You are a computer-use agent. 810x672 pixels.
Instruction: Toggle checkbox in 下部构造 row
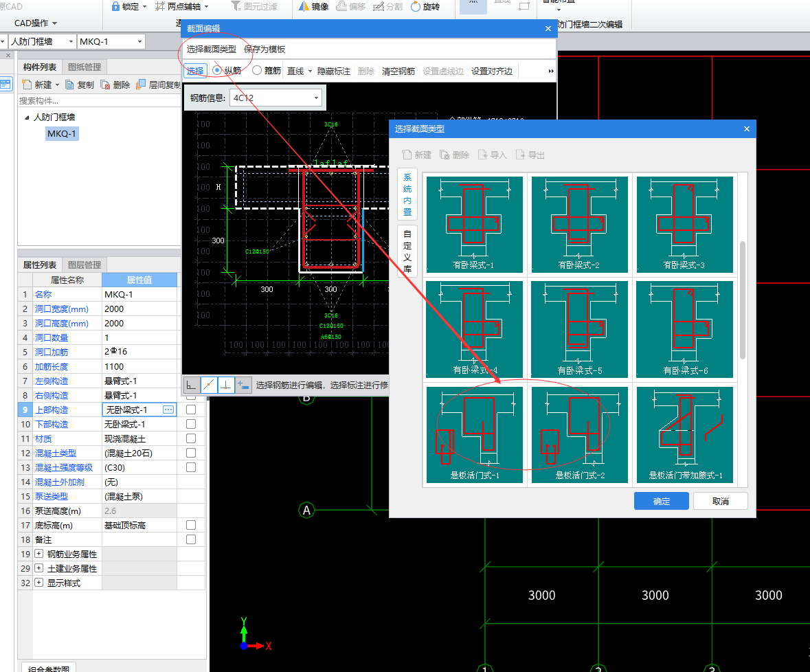coord(190,424)
